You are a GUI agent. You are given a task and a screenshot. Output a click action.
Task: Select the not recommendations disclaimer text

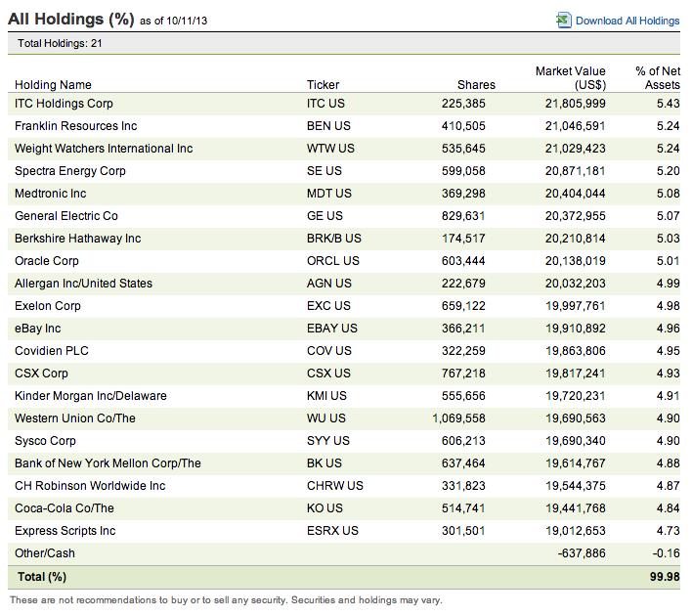tap(226, 600)
